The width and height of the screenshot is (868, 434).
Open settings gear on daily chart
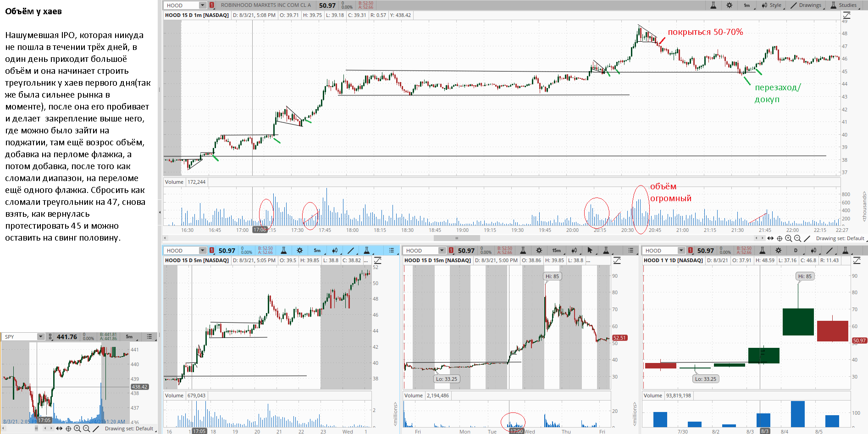pos(778,250)
